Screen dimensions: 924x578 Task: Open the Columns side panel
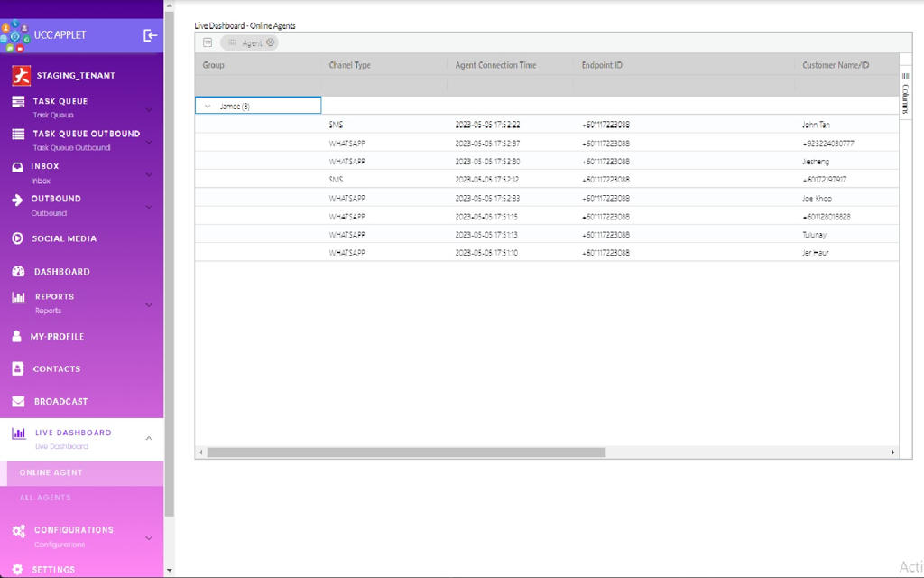click(x=905, y=93)
